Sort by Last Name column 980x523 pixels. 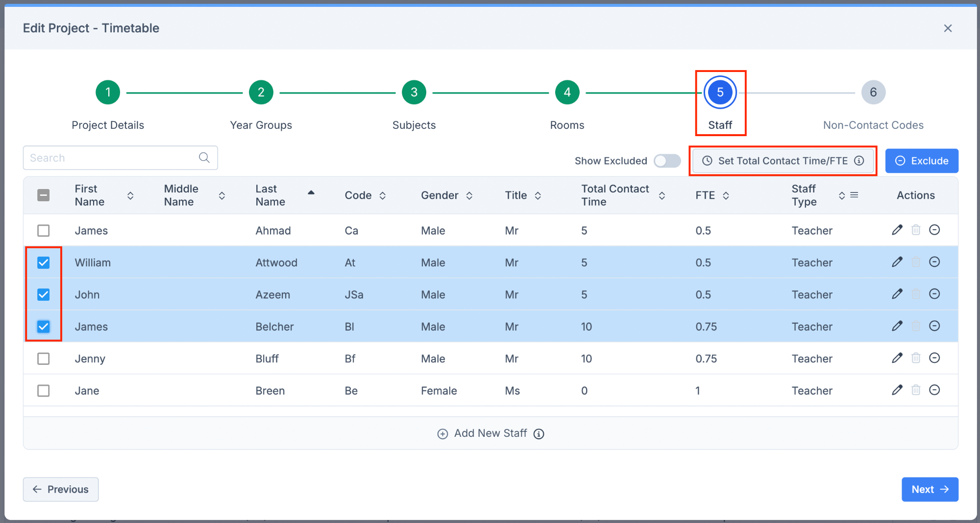tap(311, 192)
